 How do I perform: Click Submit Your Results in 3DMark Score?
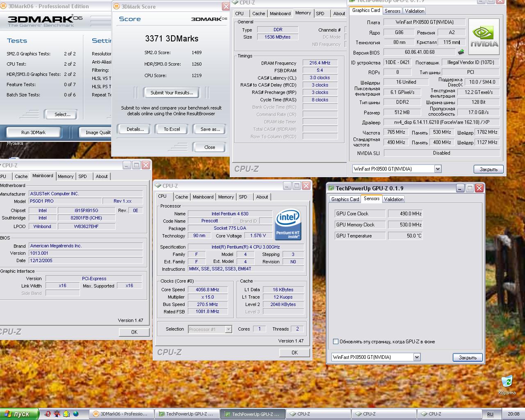pyautogui.click(x=171, y=93)
